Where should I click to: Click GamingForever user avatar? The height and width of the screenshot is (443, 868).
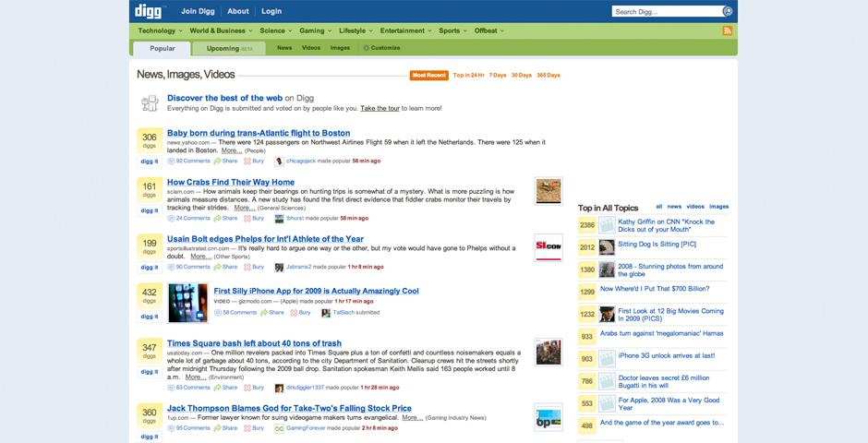[x=279, y=428]
